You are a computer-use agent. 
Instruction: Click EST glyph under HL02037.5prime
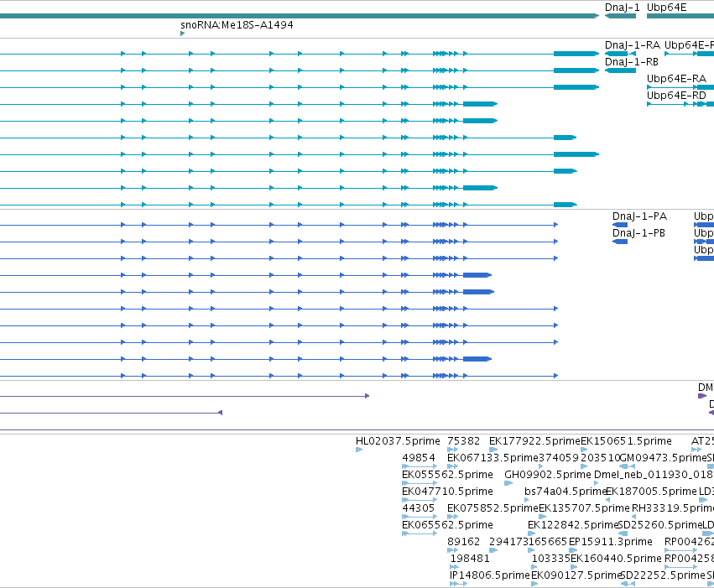click(x=359, y=450)
